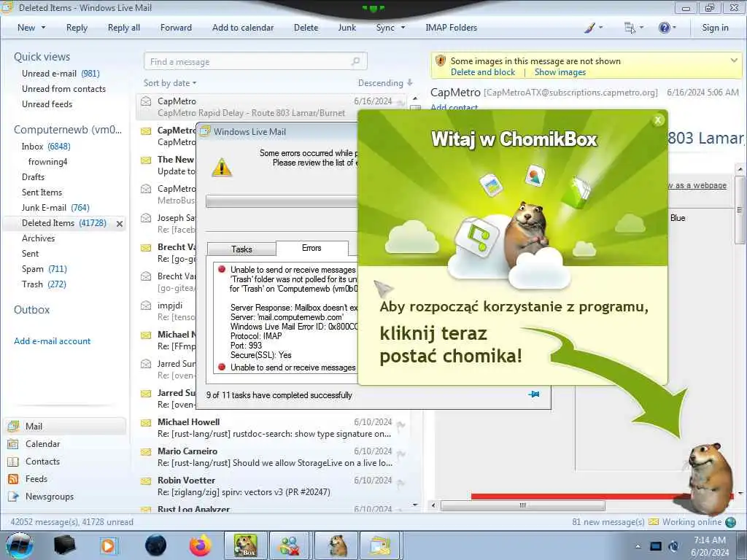Collapse the images warning bar chevron
The height and width of the screenshot is (560, 747).
pos(734,61)
